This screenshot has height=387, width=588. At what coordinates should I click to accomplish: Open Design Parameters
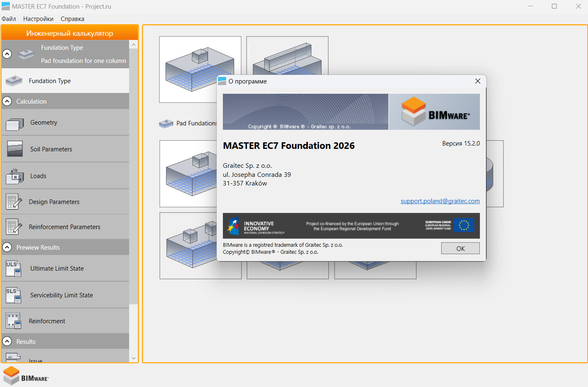click(65, 202)
